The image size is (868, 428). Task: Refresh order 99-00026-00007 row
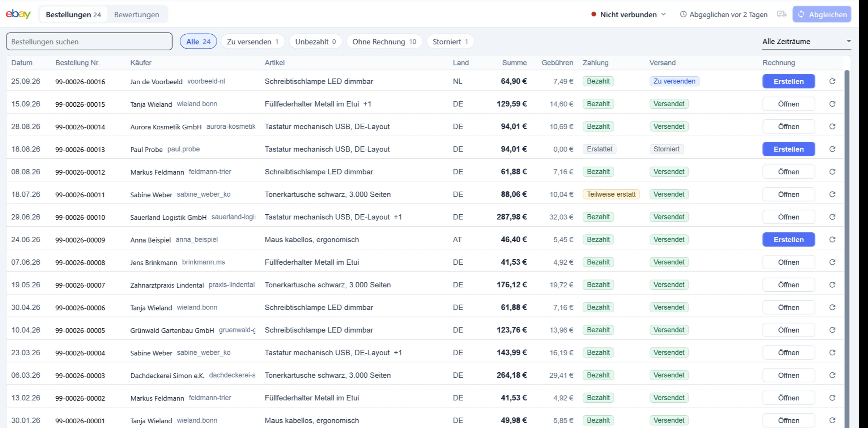(x=832, y=285)
